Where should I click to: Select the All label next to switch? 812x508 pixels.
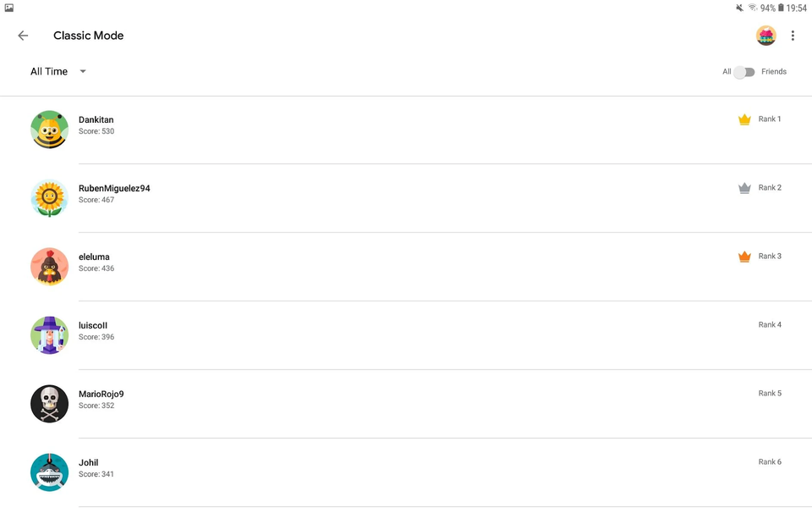(727, 71)
